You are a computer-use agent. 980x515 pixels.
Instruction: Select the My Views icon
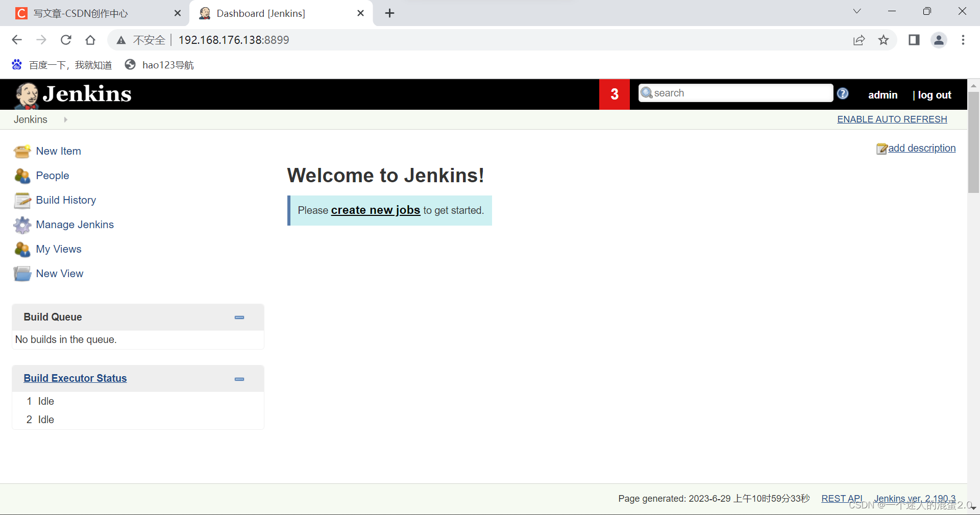pos(22,249)
